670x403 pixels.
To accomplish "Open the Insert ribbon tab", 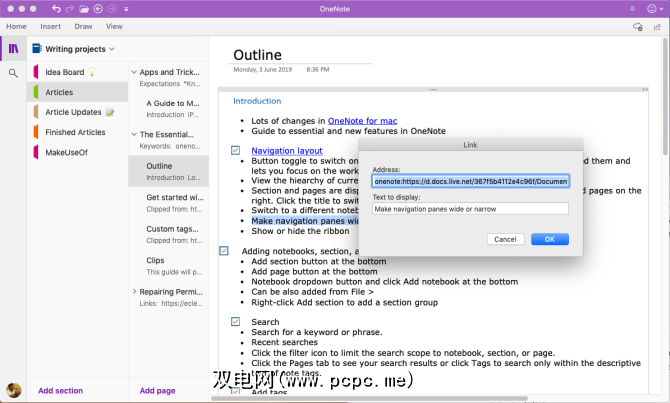I will point(48,26).
